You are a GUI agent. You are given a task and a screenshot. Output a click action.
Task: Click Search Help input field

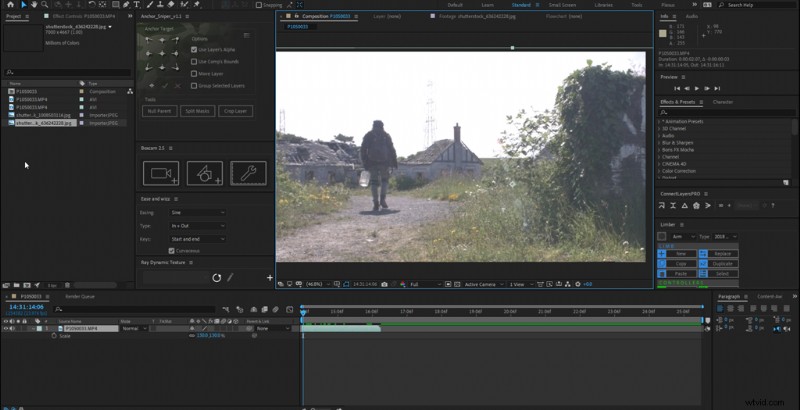point(757,5)
